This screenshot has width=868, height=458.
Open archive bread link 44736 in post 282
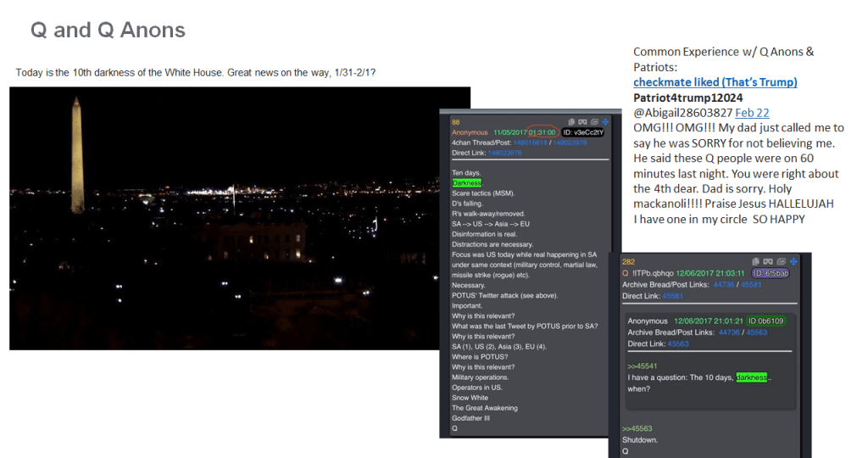726,284
